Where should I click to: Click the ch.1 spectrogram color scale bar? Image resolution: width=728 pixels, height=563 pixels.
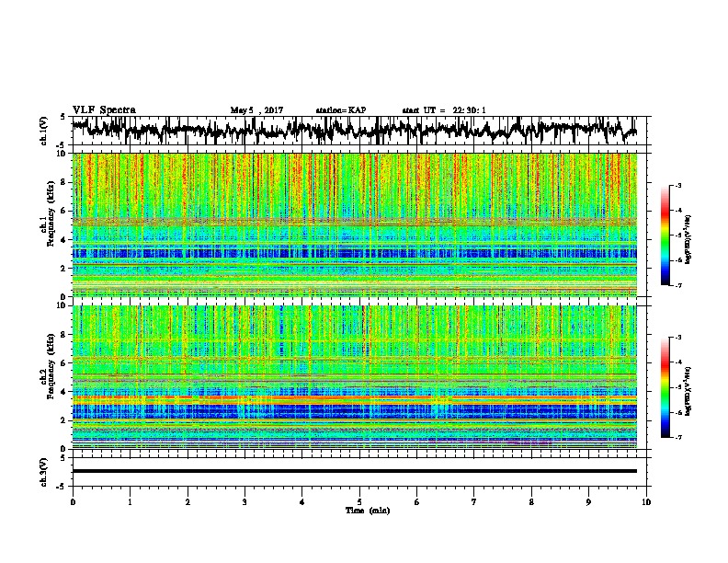665,236
